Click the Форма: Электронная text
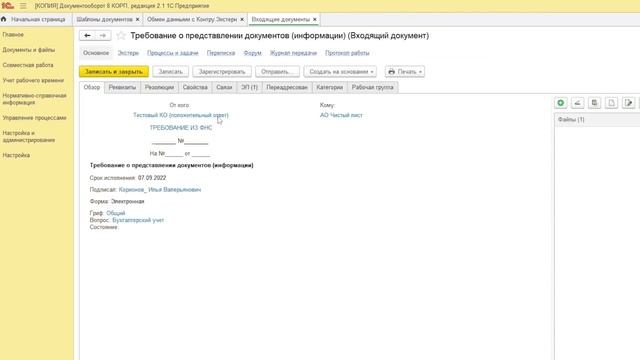The width and height of the screenshot is (640, 360). click(117, 202)
